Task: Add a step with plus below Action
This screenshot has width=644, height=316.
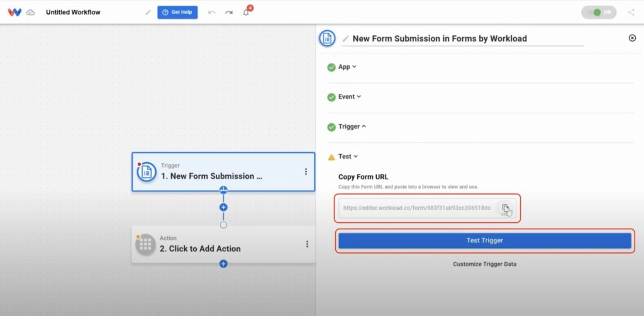Action: (223, 264)
